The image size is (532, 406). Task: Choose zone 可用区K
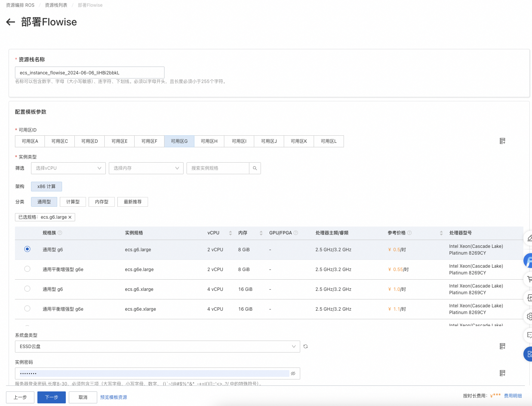click(x=299, y=141)
